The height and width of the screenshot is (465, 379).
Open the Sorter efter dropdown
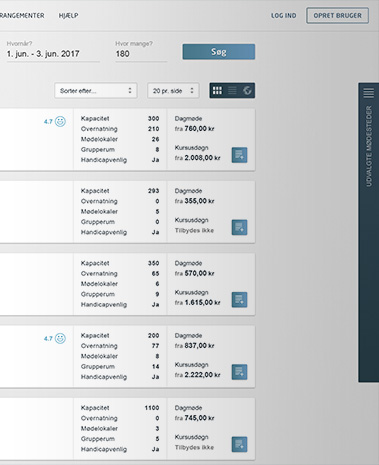(x=96, y=91)
